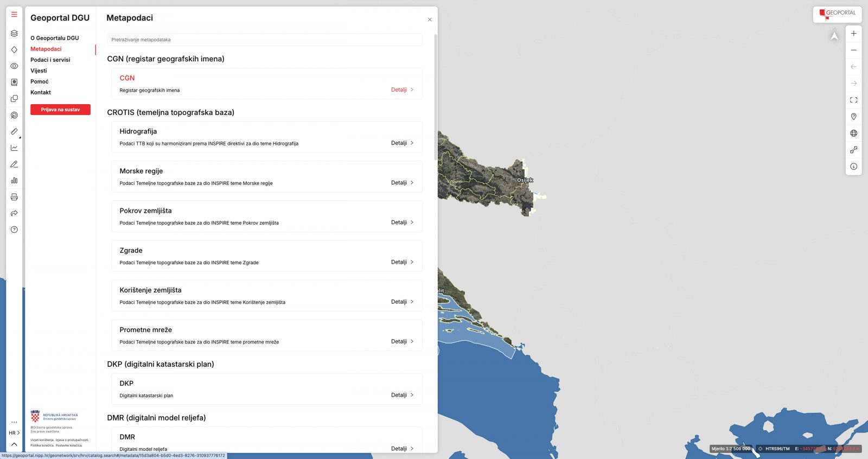Image resolution: width=868 pixels, height=459 pixels.
Task: Zoom out with the minus button
Action: 853,50
